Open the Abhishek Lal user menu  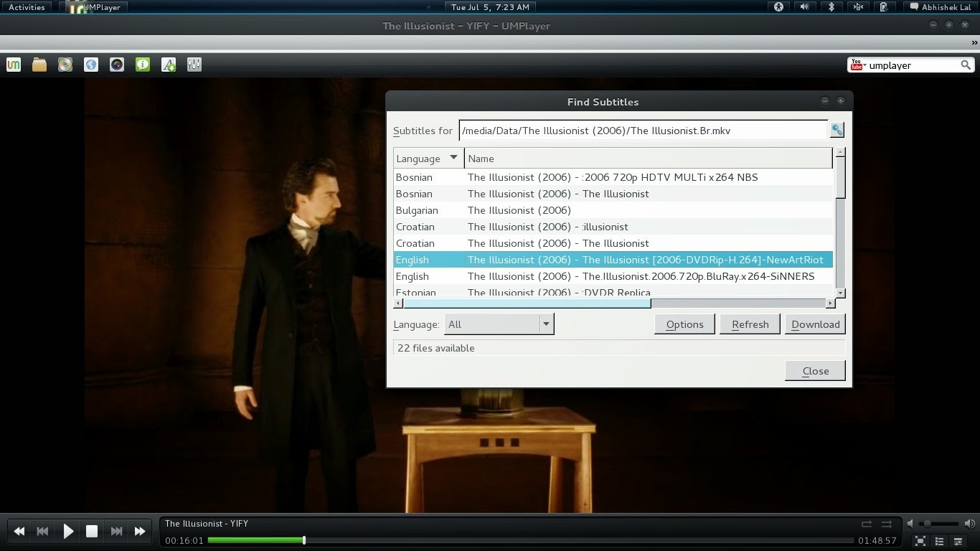(940, 7)
